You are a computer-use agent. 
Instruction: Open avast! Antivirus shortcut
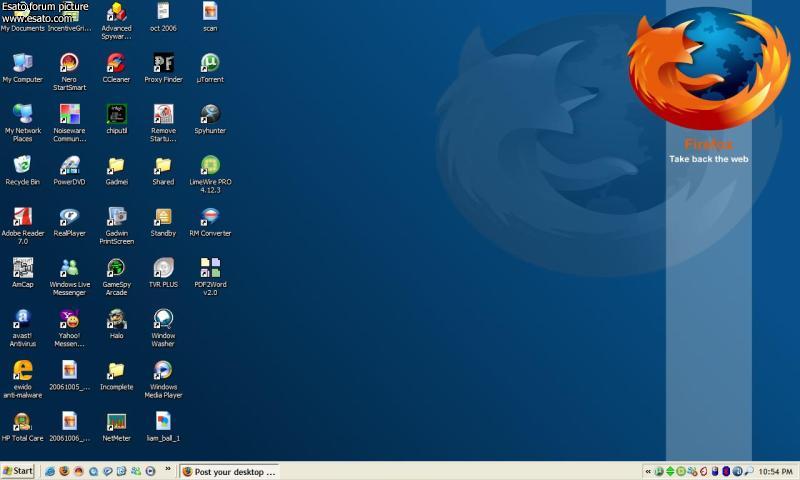(22, 327)
